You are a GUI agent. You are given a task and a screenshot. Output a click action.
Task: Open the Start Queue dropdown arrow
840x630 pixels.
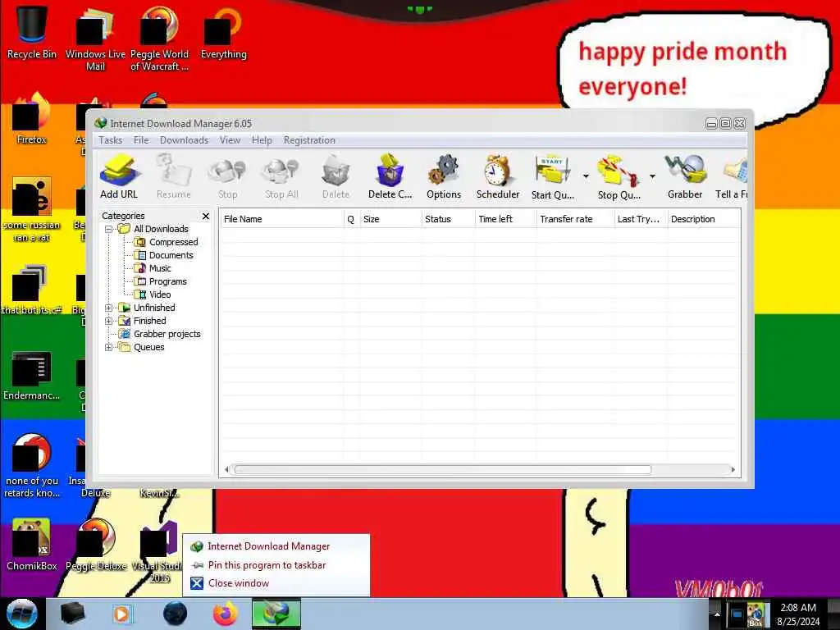pos(586,176)
